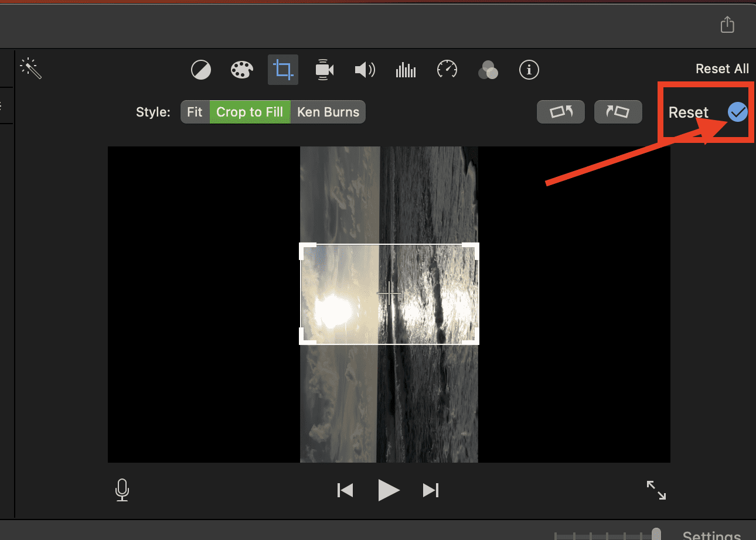The image size is (756, 540).
Task: Click the magic wand auto-enhance icon
Action: [30, 69]
